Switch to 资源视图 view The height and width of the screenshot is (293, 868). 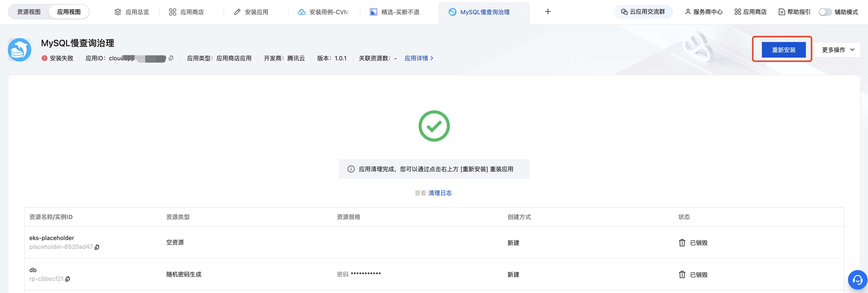pyautogui.click(x=29, y=12)
